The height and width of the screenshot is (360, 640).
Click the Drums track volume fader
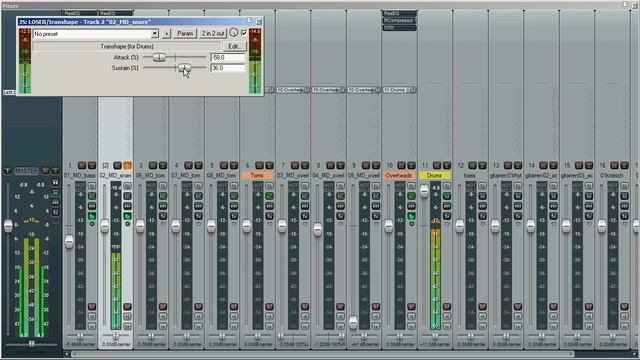point(424,191)
